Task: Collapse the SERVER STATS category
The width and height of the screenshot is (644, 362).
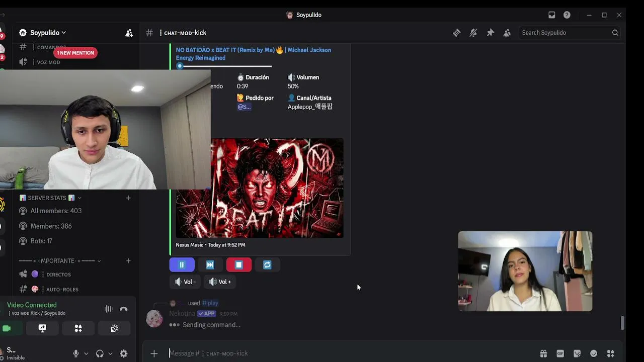Action: pyautogui.click(x=50, y=198)
